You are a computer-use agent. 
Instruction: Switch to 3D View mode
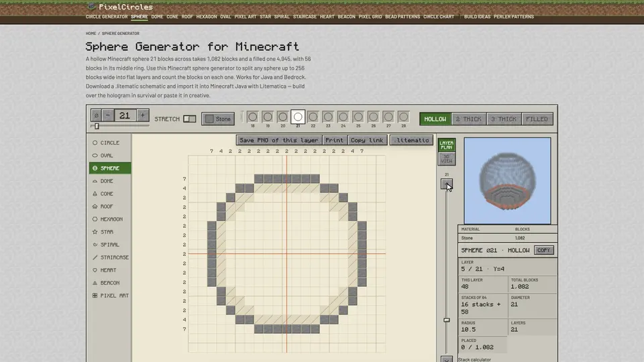[x=447, y=159]
